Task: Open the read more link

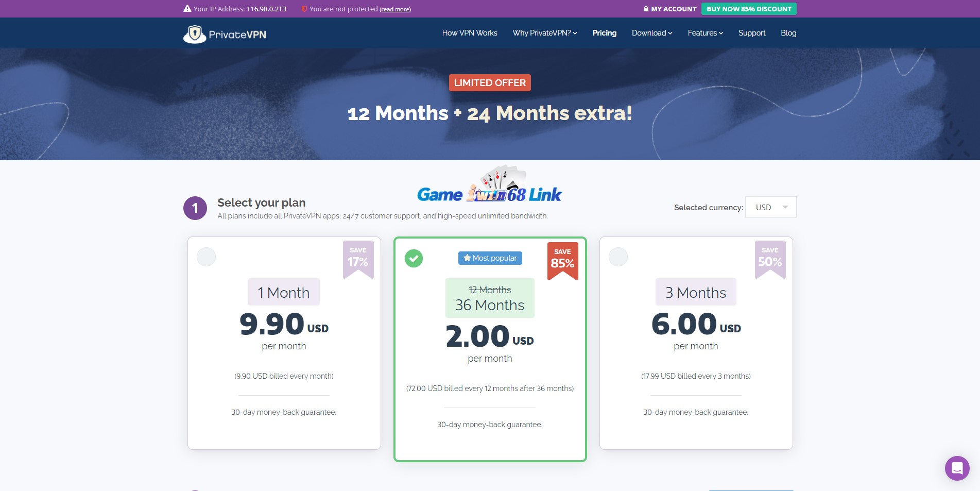Action: (x=394, y=9)
